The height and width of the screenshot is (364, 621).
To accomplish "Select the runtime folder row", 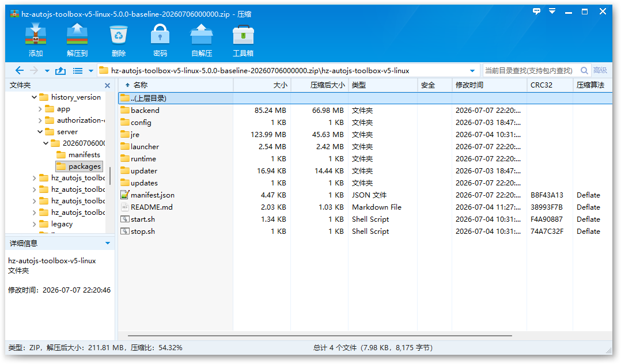I will pos(365,159).
